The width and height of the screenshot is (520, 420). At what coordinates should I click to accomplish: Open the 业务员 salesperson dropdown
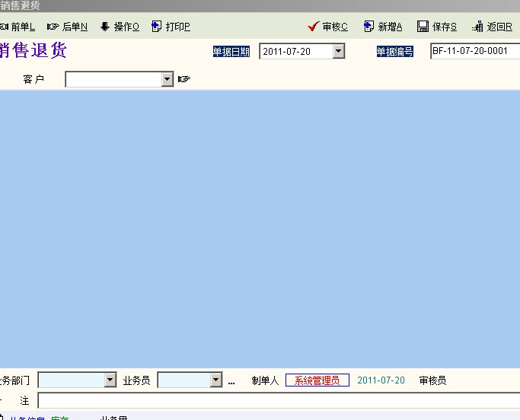pyautogui.click(x=215, y=380)
